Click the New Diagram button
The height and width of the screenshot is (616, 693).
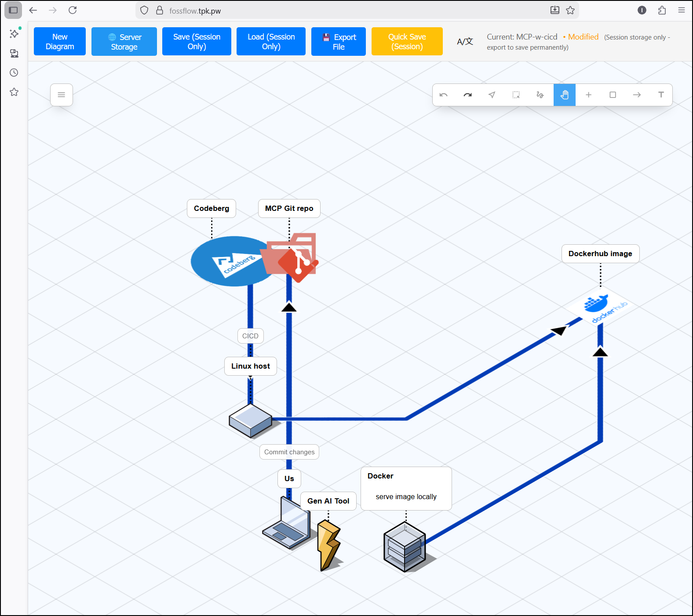point(60,42)
